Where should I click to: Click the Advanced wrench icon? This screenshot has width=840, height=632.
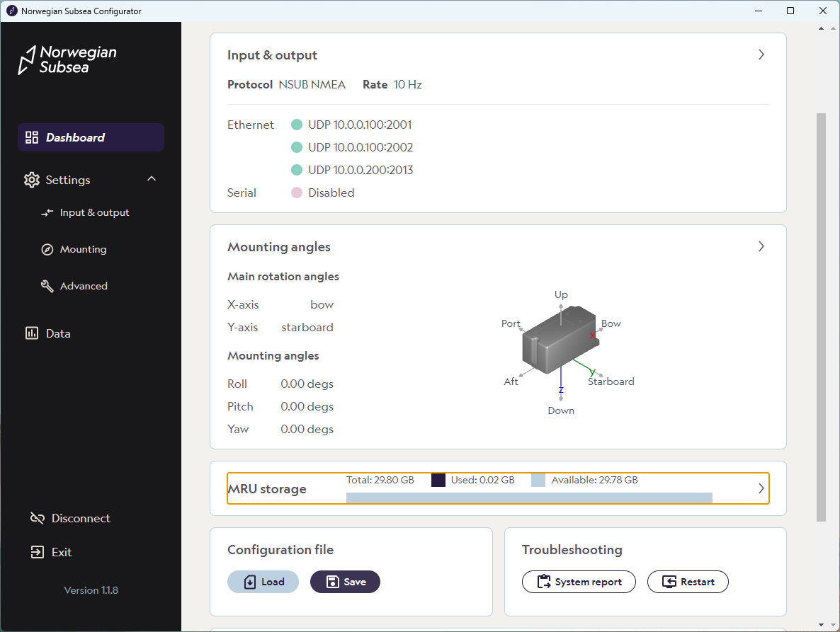click(47, 287)
